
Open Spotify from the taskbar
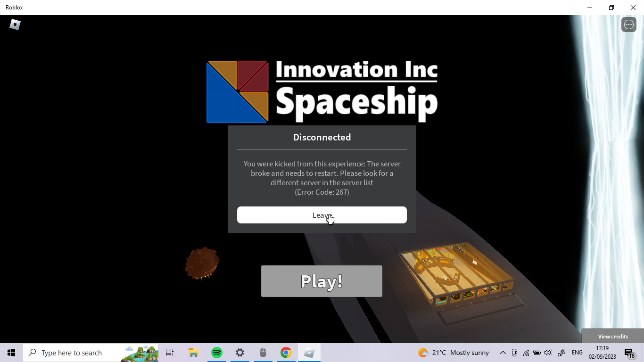[217, 353]
